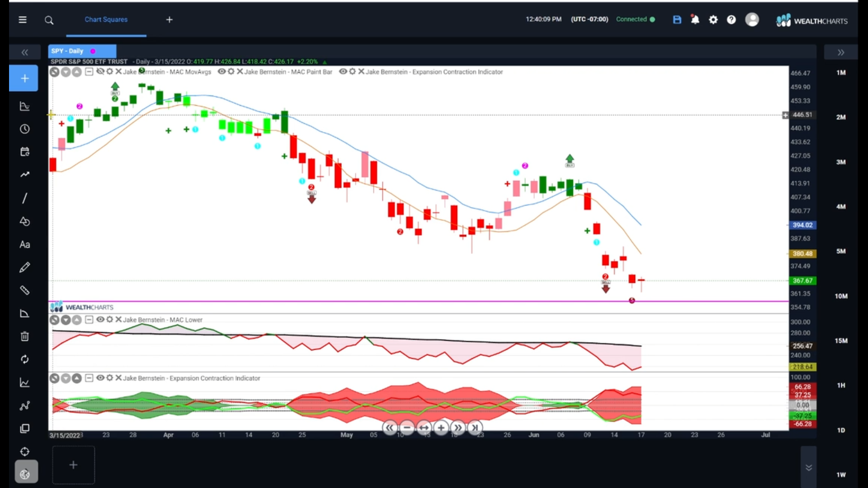Toggle visibility of MAC Lower indicator
Screen dimensions: 868x488
click(x=100, y=319)
